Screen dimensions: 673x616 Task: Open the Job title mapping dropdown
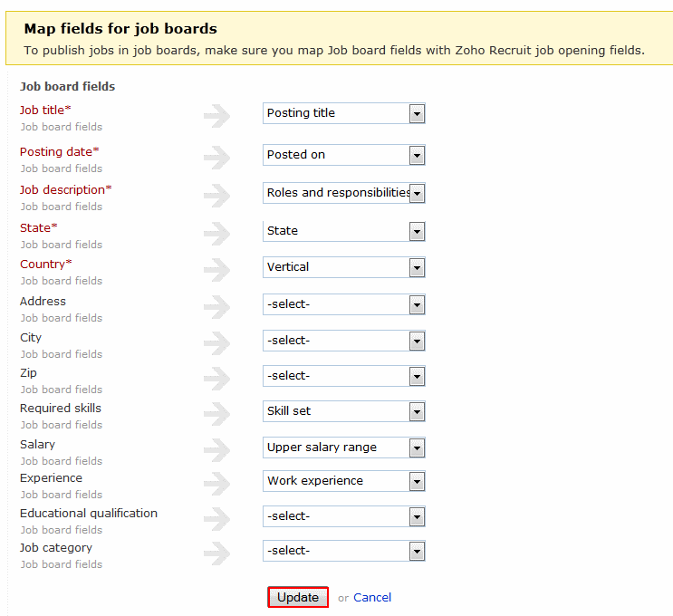[x=343, y=113]
